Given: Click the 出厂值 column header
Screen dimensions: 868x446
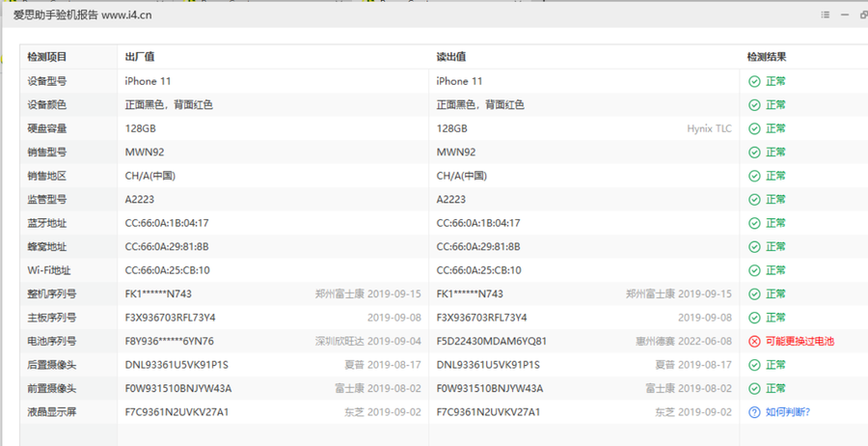Looking at the screenshot, I should pyautogui.click(x=140, y=57).
